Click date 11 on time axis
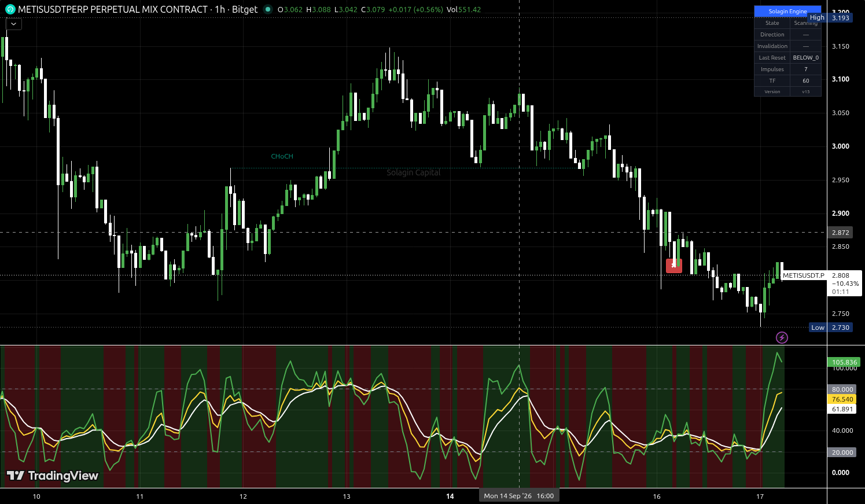This screenshot has width=865, height=504. pos(139,496)
